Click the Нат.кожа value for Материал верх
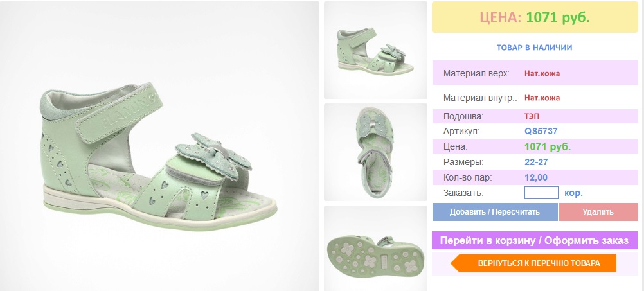 tap(542, 74)
